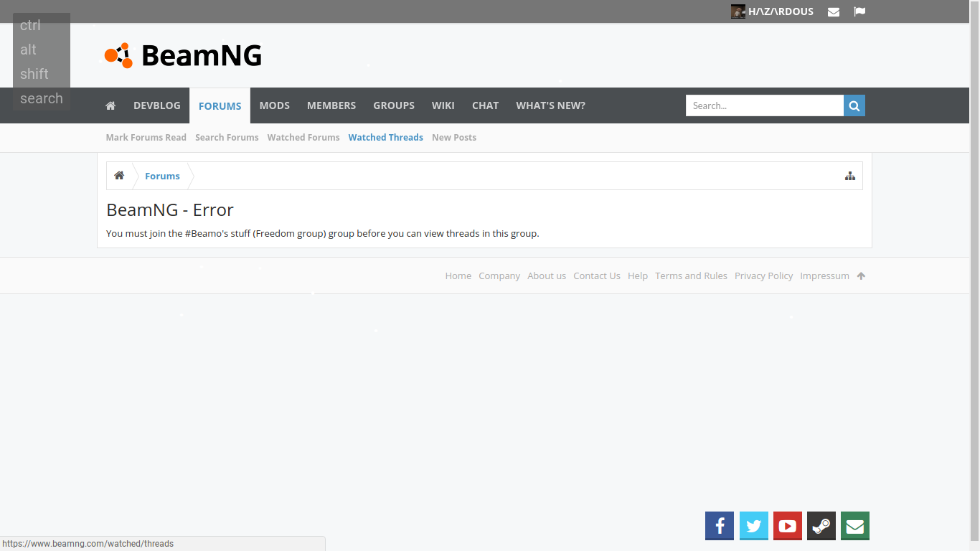This screenshot has height=551, width=980.
Task: Click the ctrl key overlay item
Action: (31, 25)
